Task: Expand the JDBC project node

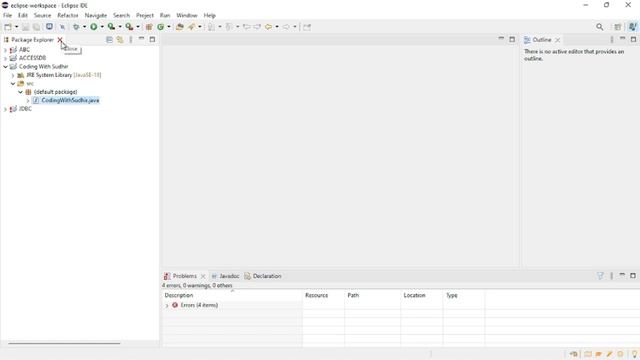Action: pos(5,109)
